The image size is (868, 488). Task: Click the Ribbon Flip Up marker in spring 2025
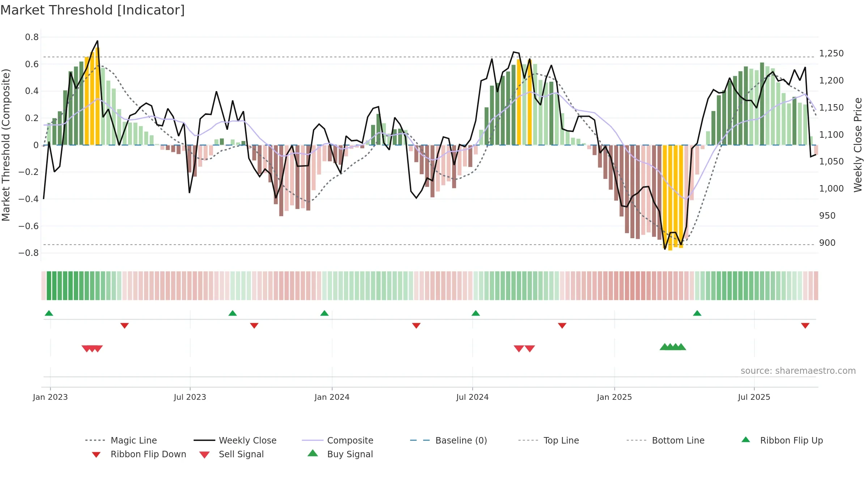pos(697,313)
